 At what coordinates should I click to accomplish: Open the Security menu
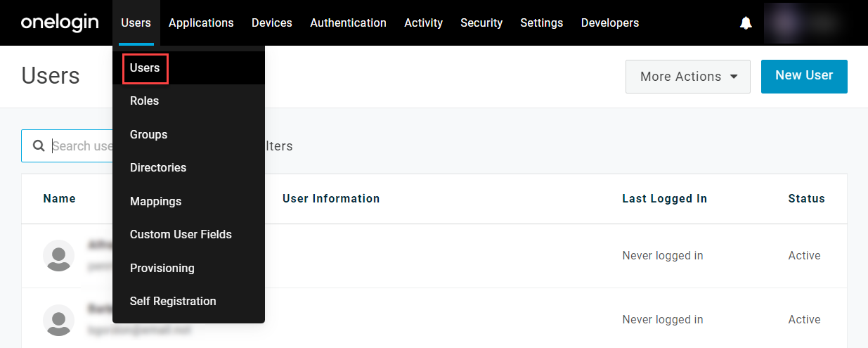[x=481, y=22]
